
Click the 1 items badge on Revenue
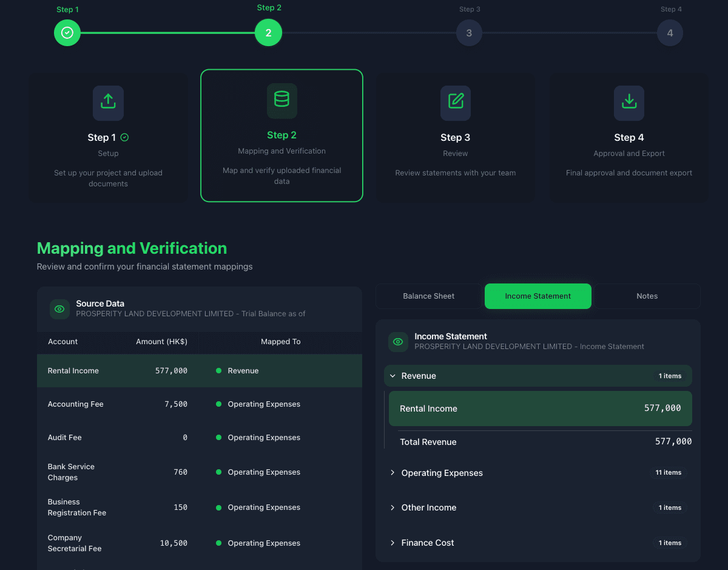[670, 376]
